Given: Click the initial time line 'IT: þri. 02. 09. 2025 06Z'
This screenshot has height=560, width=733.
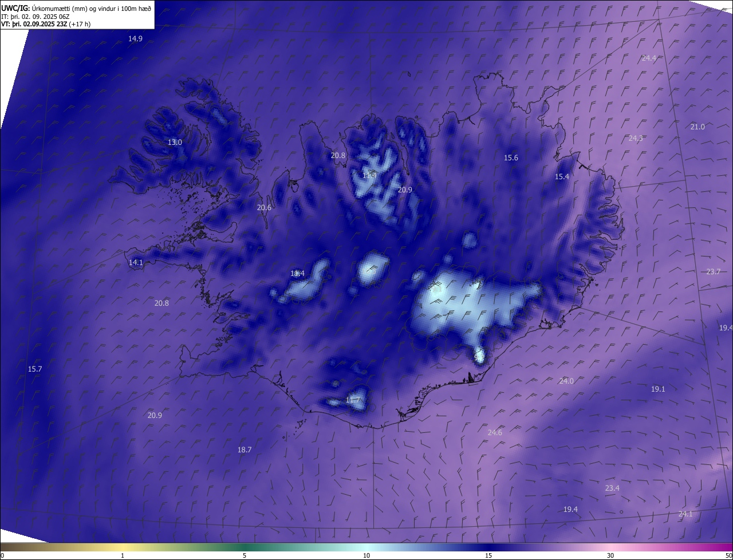Looking at the screenshot, I should 36,16.
